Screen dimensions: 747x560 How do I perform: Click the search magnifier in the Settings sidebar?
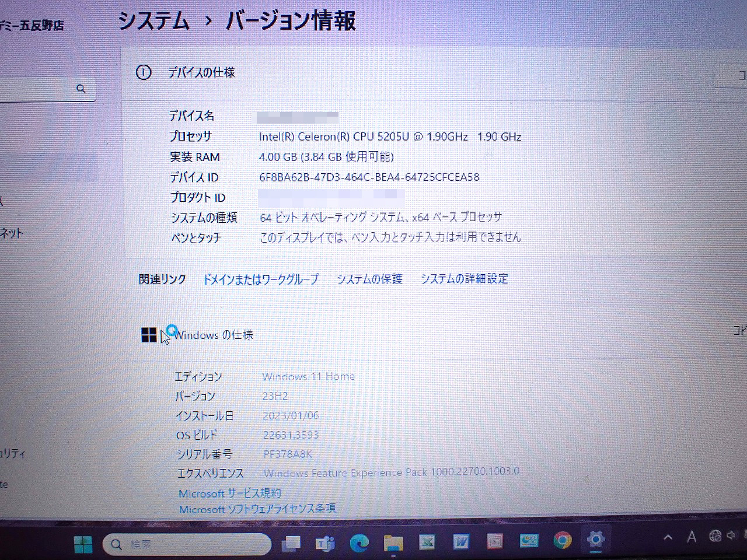81,89
